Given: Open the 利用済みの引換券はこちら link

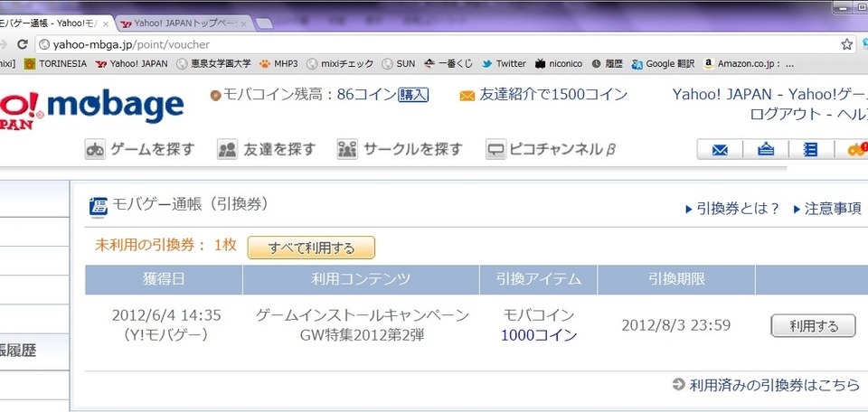Looking at the screenshot, I should pos(766,385).
